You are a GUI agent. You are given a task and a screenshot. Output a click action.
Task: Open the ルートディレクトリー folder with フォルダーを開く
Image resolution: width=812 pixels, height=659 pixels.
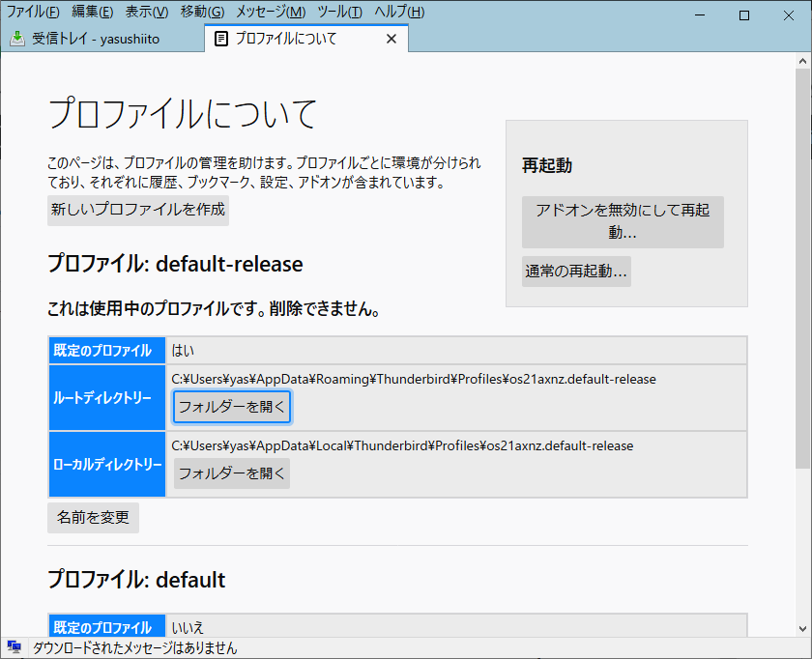tap(231, 407)
